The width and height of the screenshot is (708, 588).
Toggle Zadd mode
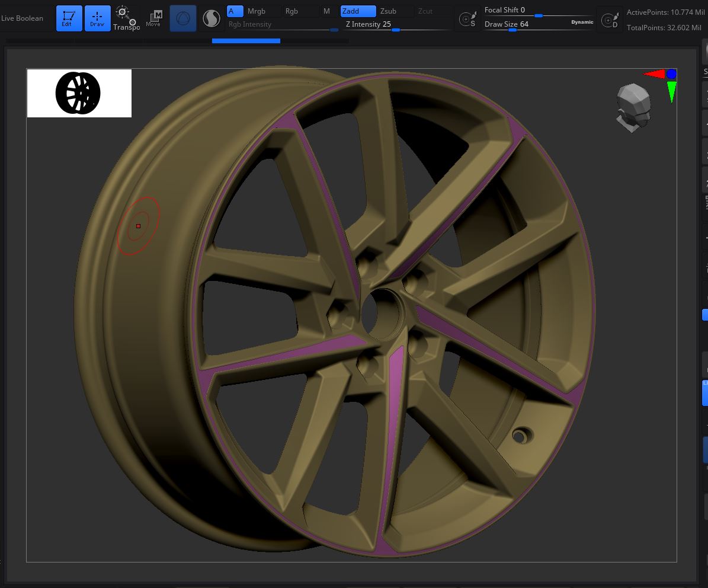point(358,11)
